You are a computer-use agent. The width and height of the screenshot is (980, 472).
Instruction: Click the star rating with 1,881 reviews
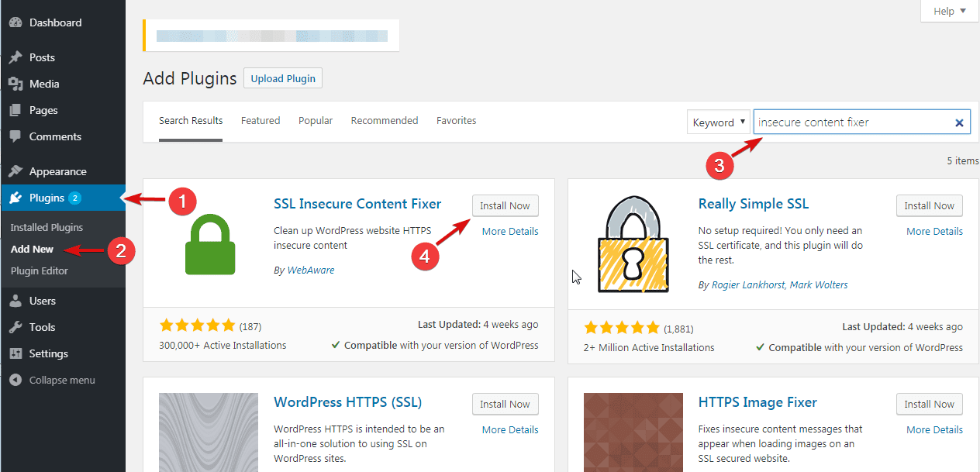[622, 327]
